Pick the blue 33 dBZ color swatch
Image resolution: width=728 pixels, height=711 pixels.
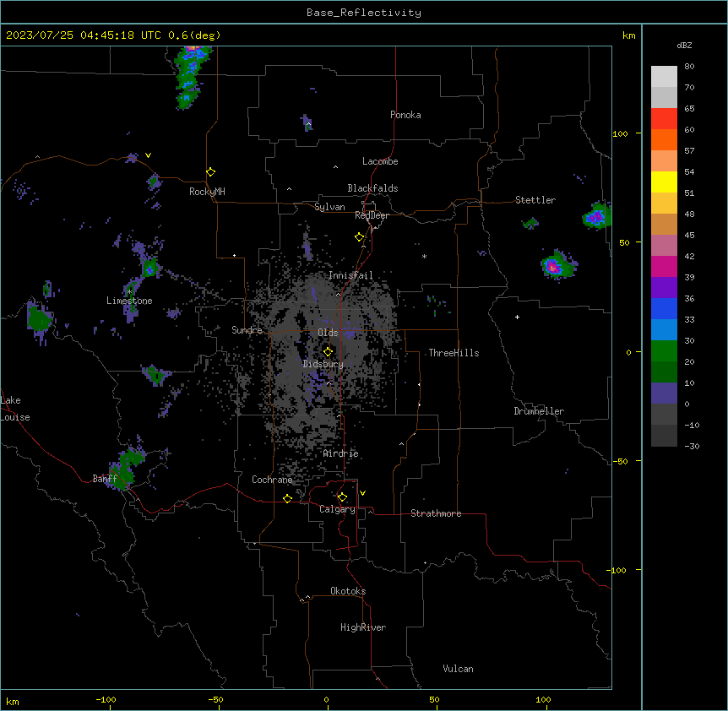[x=664, y=308]
